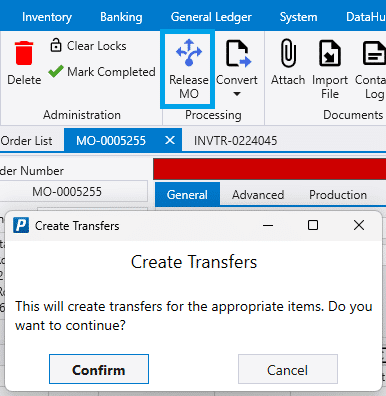Image resolution: width=386 pixels, height=396 pixels.
Task: Cancel the Create Transfers dialog
Action: pyautogui.click(x=288, y=369)
